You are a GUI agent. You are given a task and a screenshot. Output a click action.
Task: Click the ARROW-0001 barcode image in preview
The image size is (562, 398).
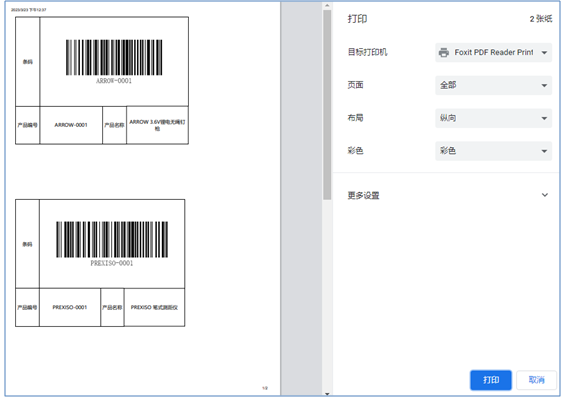coord(114,57)
